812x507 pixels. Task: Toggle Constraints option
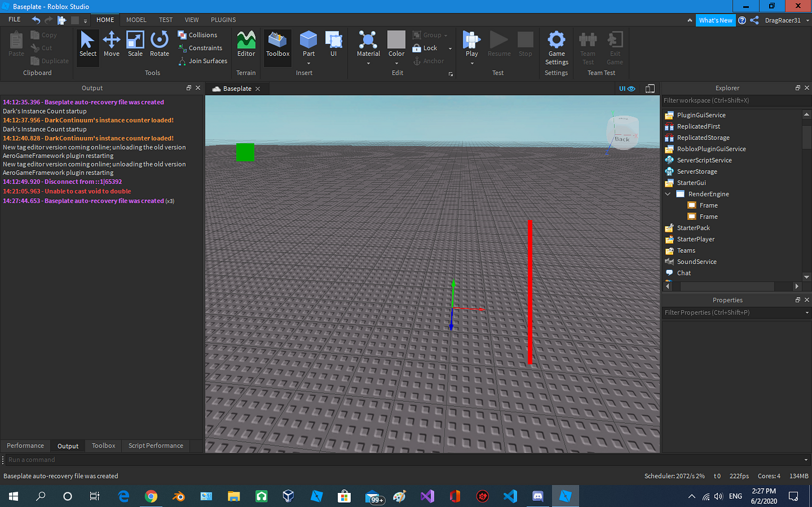[200, 48]
